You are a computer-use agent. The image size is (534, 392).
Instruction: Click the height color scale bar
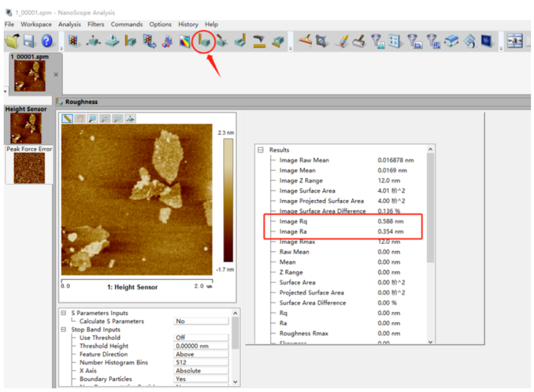pos(228,200)
